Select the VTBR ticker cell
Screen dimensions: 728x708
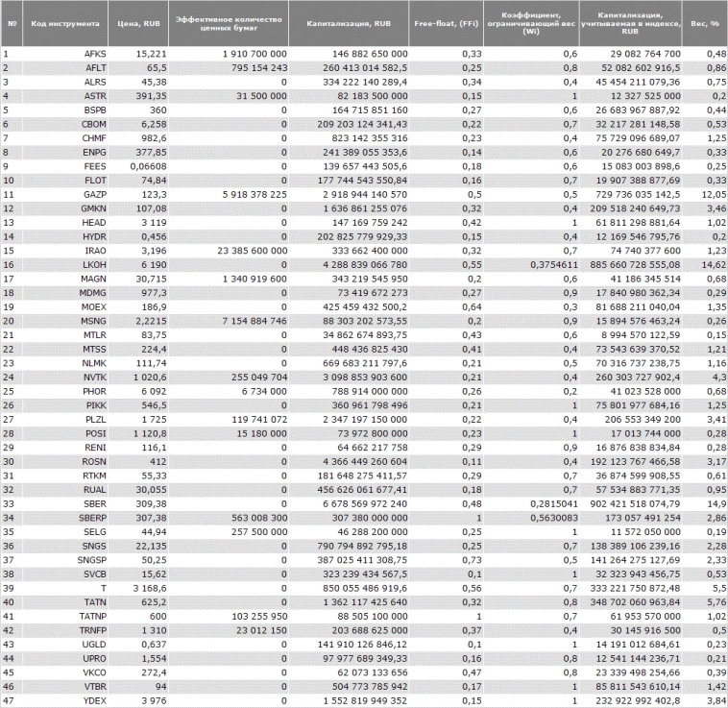[65, 687]
